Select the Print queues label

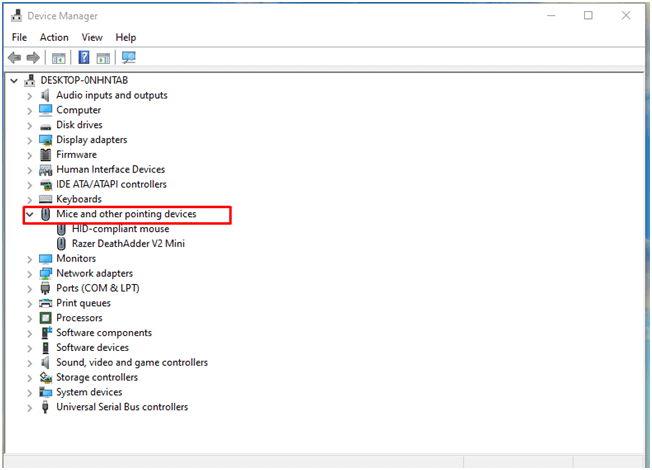click(x=84, y=303)
